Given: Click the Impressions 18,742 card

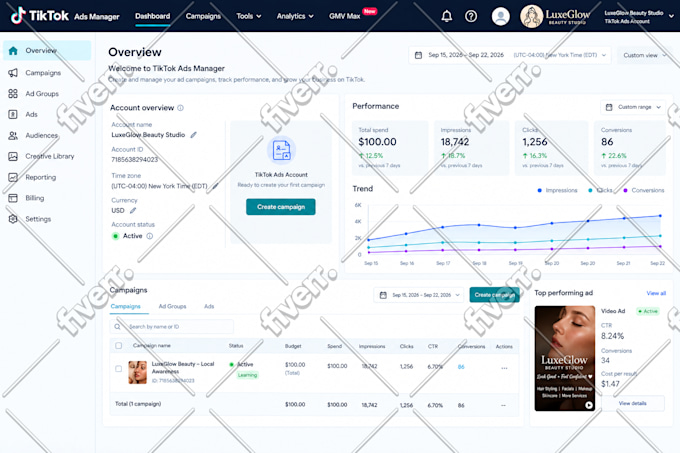Looking at the screenshot, I should [x=471, y=148].
